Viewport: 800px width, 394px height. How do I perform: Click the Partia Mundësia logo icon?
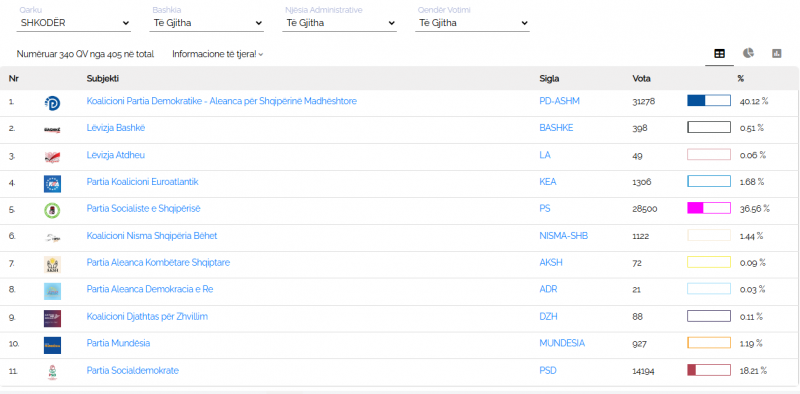click(x=52, y=346)
